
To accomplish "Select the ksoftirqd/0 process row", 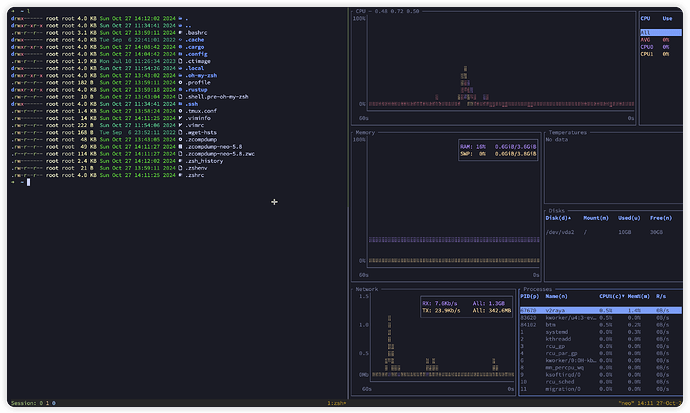I will point(601,375).
